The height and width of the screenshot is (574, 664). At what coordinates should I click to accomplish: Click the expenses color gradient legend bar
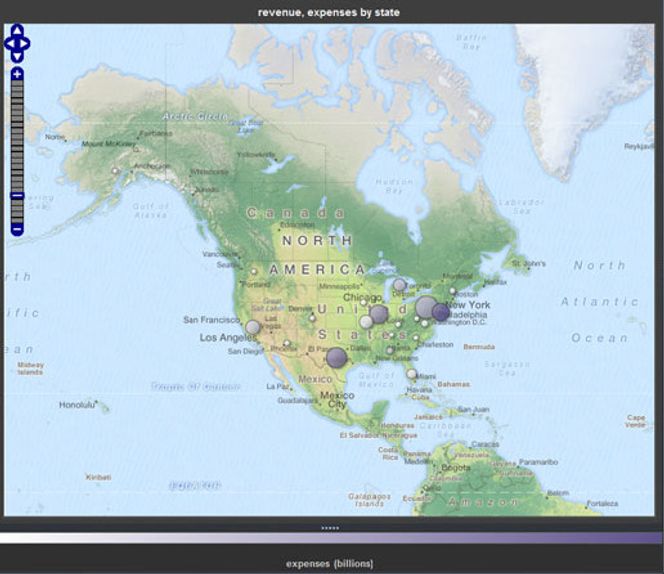coord(331,538)
